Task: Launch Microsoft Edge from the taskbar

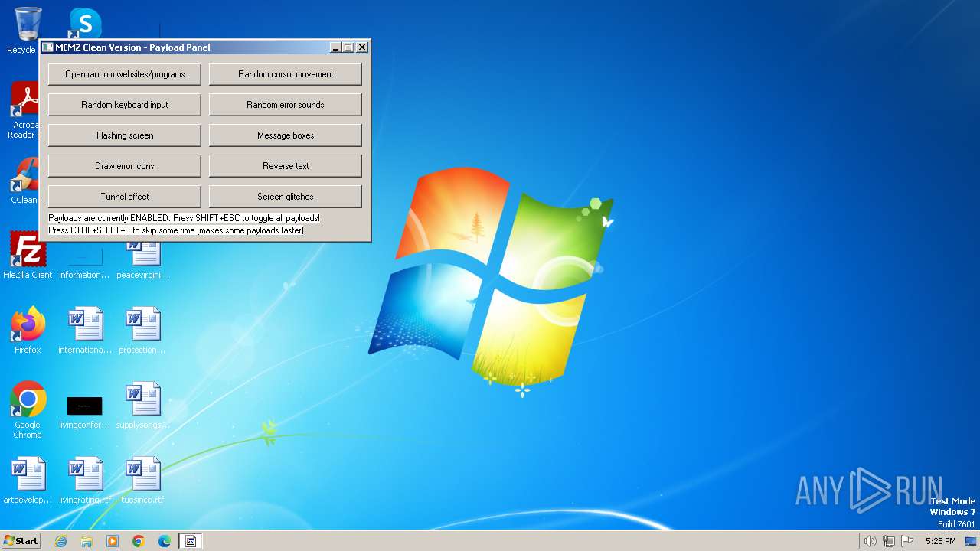Action: pyautogui.click(x=165, y=541)
